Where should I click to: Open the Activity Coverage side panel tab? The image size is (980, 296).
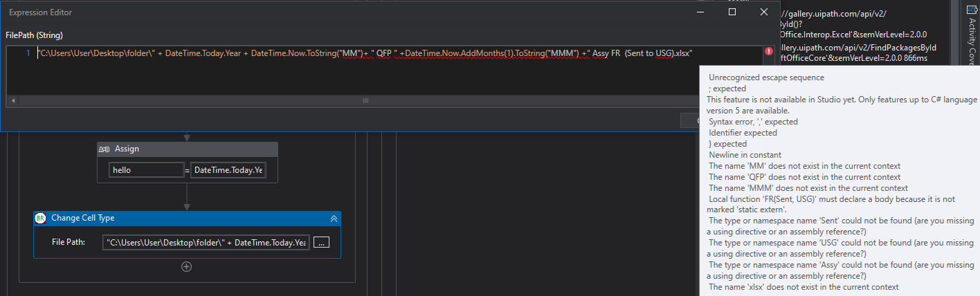972,35
